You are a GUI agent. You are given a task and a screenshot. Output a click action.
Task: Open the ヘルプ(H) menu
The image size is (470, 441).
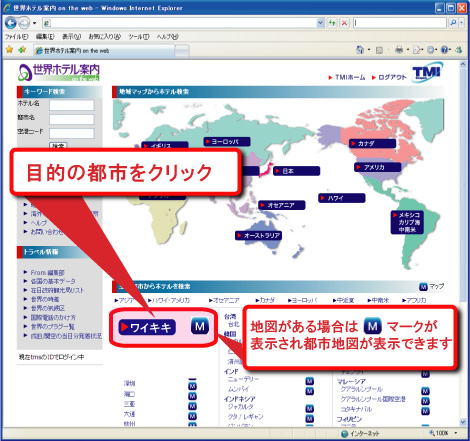click(x=168, y=37)
